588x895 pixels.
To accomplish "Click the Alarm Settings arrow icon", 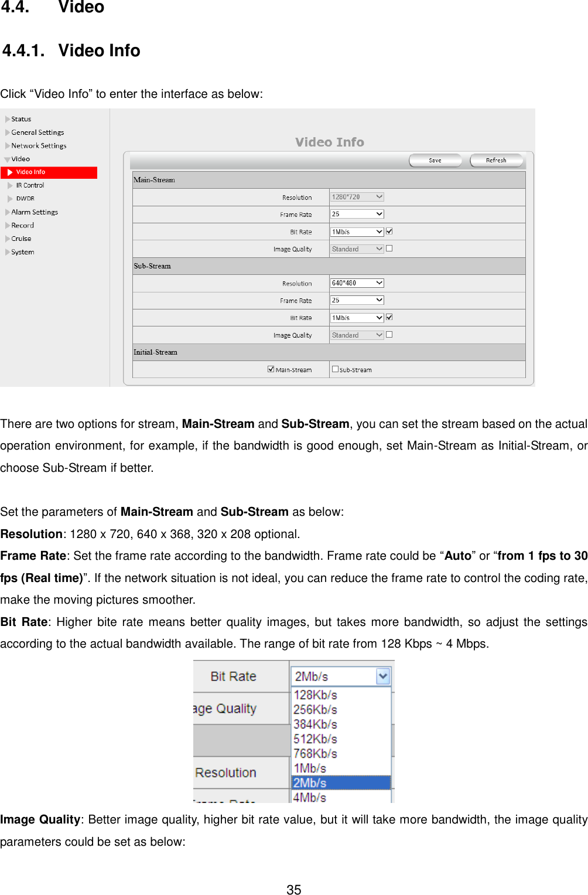I will pyautogui.click(x=6, y=212).
